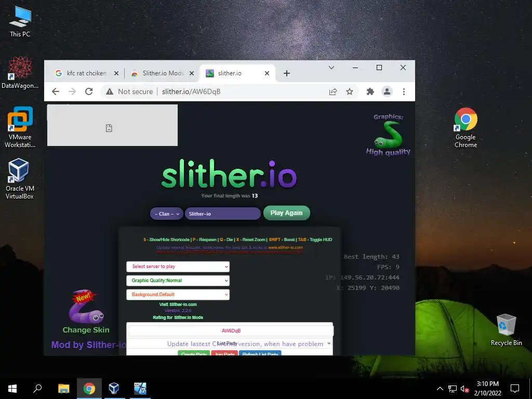
Task: Toggle Graphics High quality snake
Action: click(388, 136)
